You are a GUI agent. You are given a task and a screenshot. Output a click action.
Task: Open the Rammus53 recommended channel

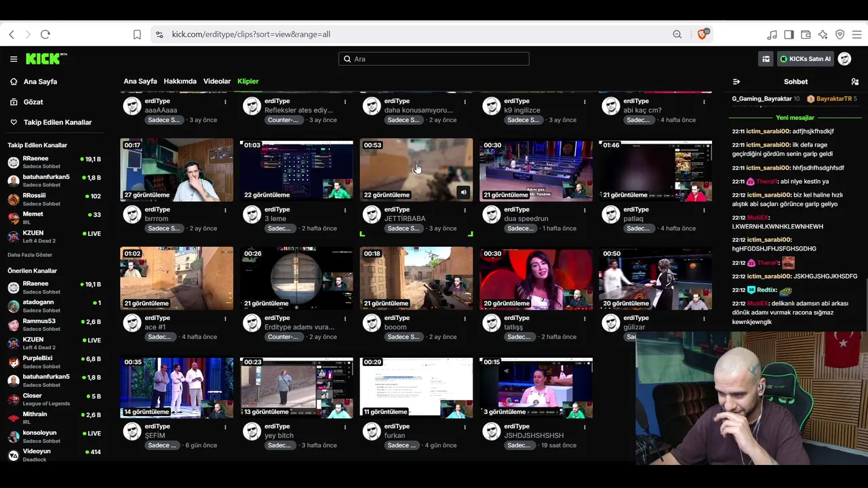pos(54,325)
